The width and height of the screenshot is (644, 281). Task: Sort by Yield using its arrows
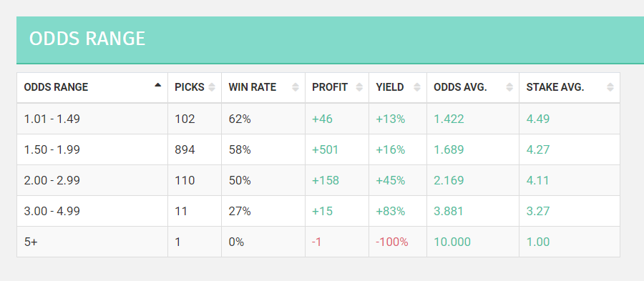(x=417, y=87)
